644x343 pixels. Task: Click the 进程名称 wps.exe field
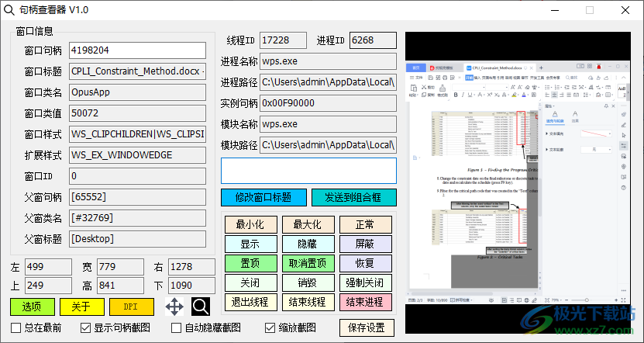[328, 61]
